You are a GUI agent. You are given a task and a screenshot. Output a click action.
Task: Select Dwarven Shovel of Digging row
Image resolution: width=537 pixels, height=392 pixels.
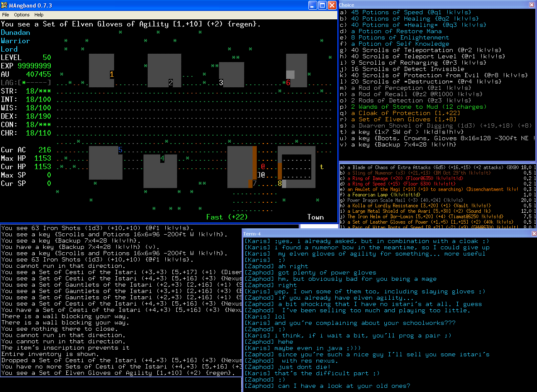[x=436, y=125]
